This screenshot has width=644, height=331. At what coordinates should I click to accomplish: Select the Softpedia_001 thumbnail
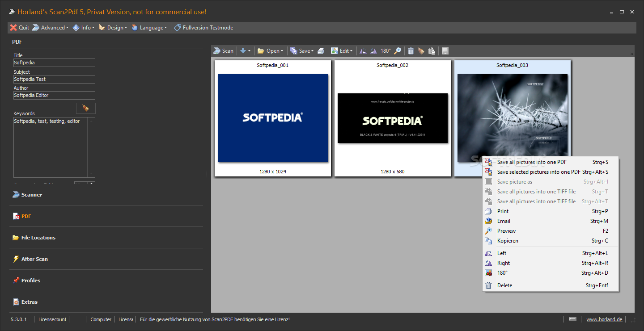(x=273, y=118)
